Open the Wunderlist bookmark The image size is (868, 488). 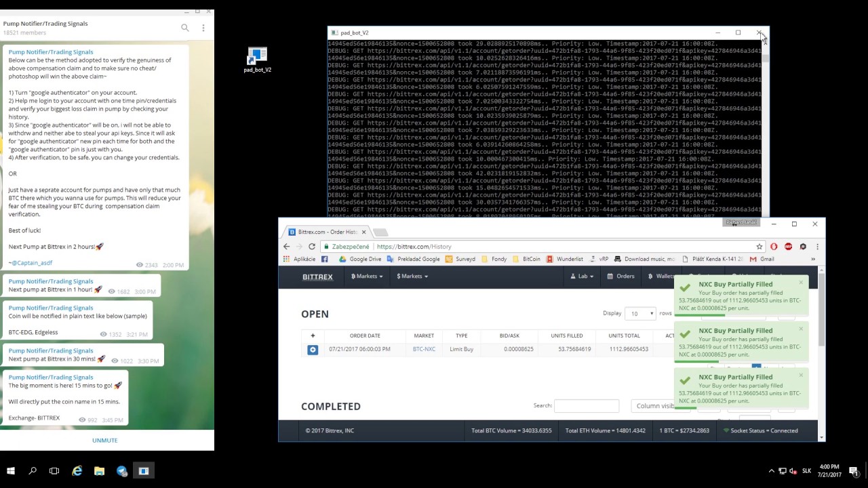click(564, 259)
